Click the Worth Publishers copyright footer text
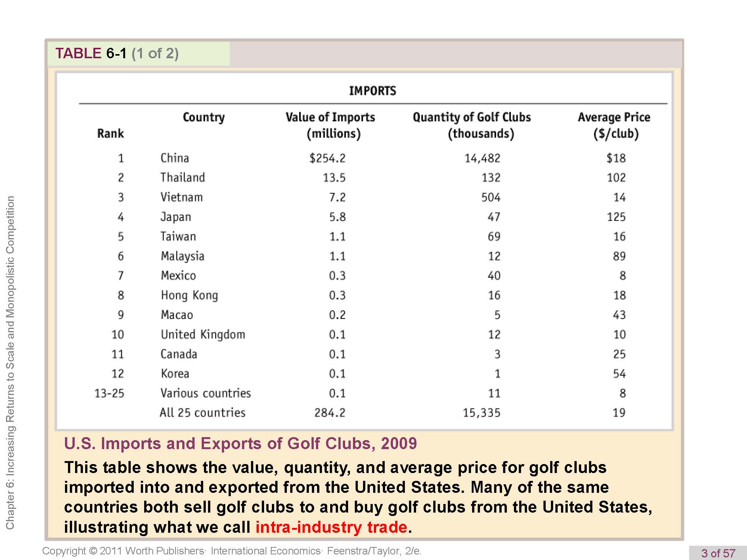 tap(232, 551)
